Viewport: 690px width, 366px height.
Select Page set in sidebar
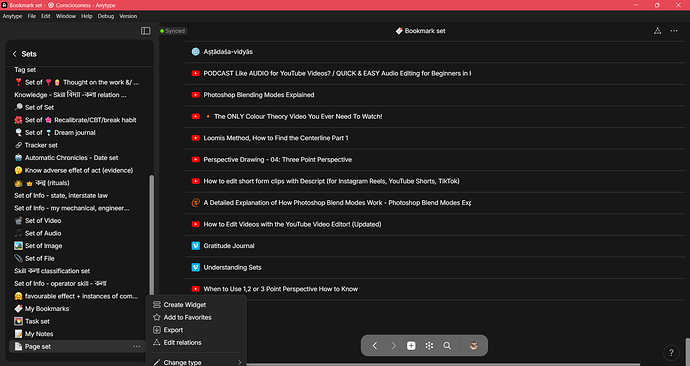coord(37,346)
